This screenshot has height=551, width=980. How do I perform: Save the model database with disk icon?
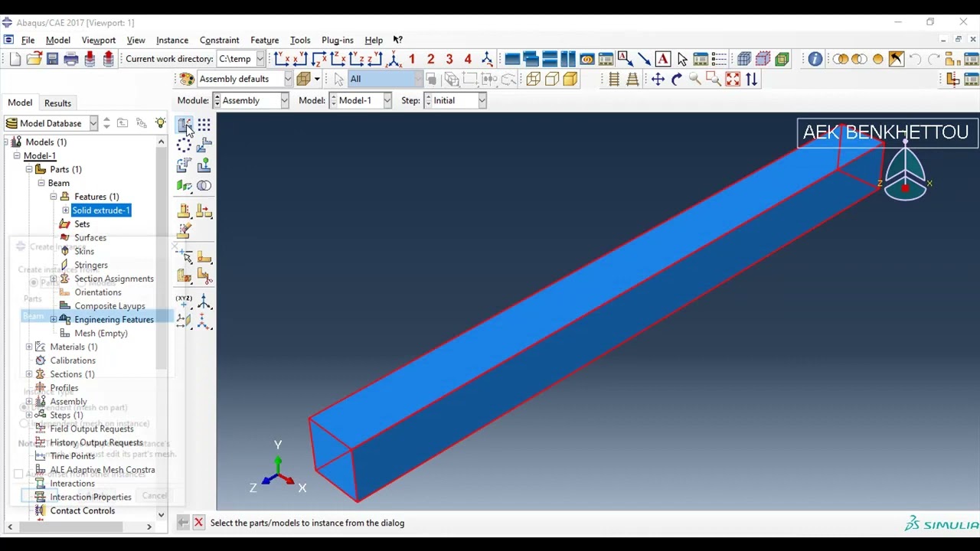point(52,59)
